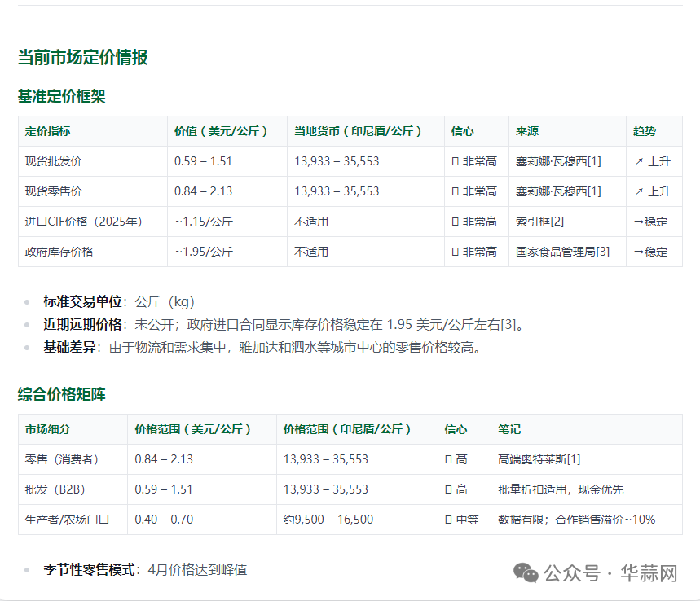Open the 高端奥特莱斯[1] note reference
Viewport: 700px width, 601px height.
539,459
